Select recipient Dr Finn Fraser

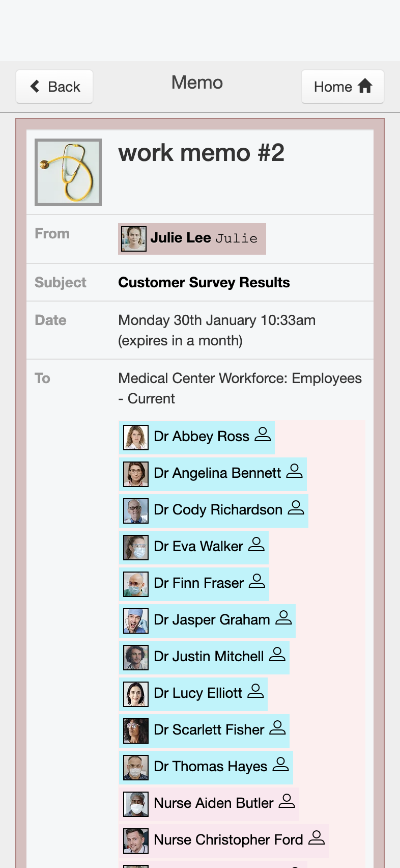[x=194, y=583]
